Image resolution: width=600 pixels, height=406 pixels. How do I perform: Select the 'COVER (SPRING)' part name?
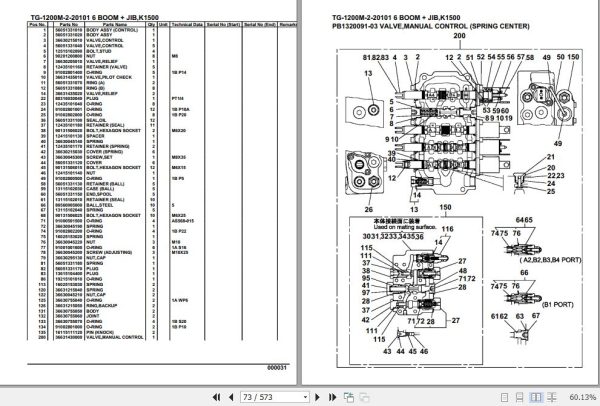pyautogui.click(x=104, y=152)
